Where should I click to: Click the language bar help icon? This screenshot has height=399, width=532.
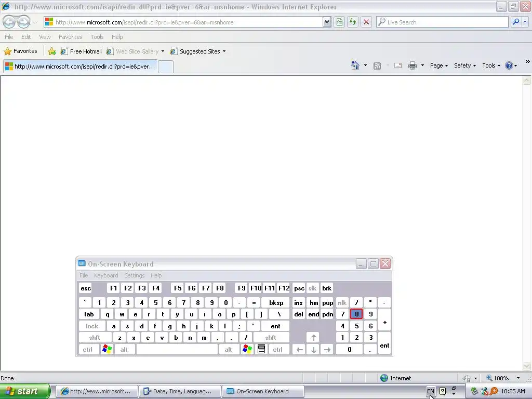[443, 391]
